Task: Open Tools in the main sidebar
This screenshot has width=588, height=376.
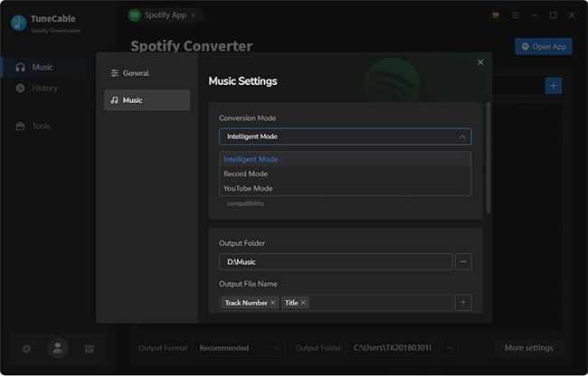Action: click(x=49, y=127)
